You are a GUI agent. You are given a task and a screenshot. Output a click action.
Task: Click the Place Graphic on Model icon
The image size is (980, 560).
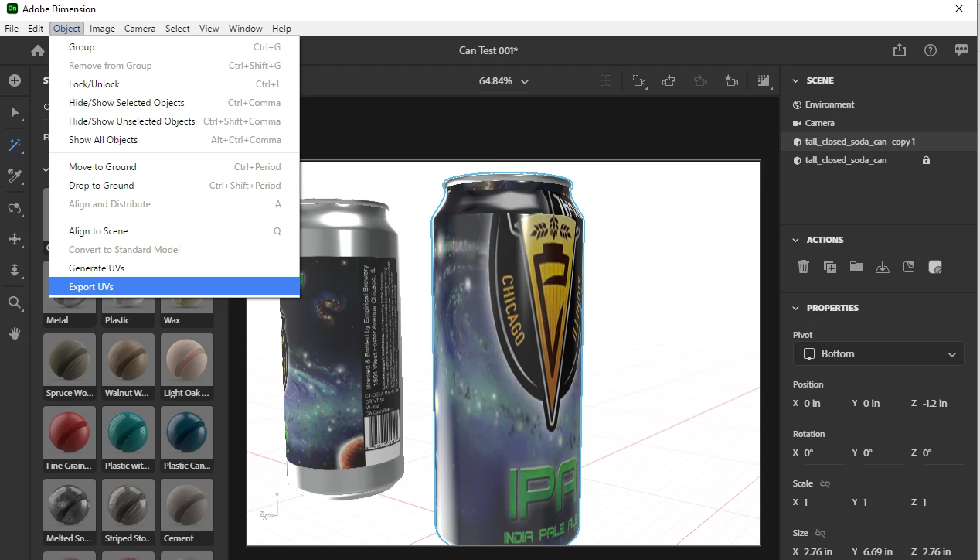point(909,267)
